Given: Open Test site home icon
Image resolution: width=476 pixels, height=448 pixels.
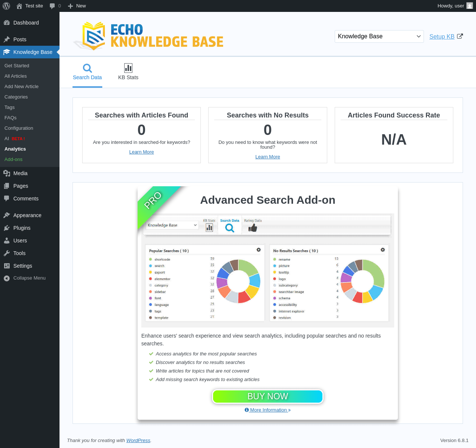Looking at the screenshot, I should 19,6.
